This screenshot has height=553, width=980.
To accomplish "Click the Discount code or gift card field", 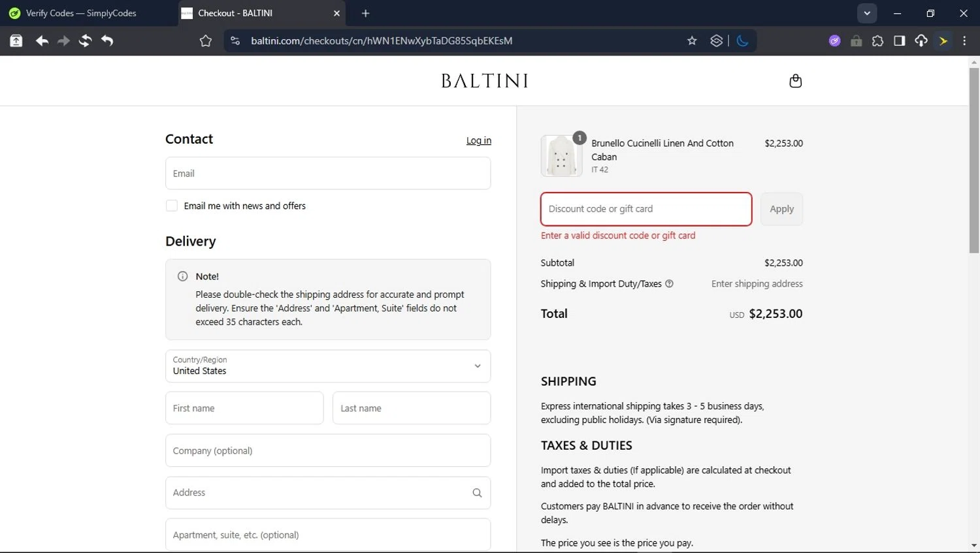I will tap(646, 209).
